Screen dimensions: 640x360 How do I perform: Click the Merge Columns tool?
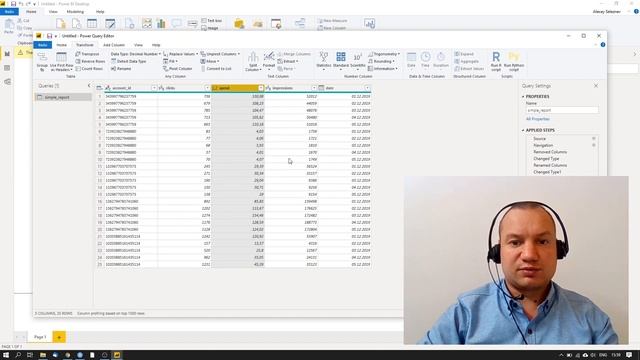coord(294,54)
